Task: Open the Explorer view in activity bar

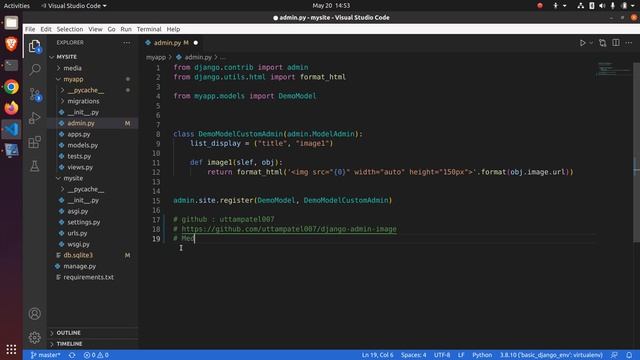Action: coord(35,46)
